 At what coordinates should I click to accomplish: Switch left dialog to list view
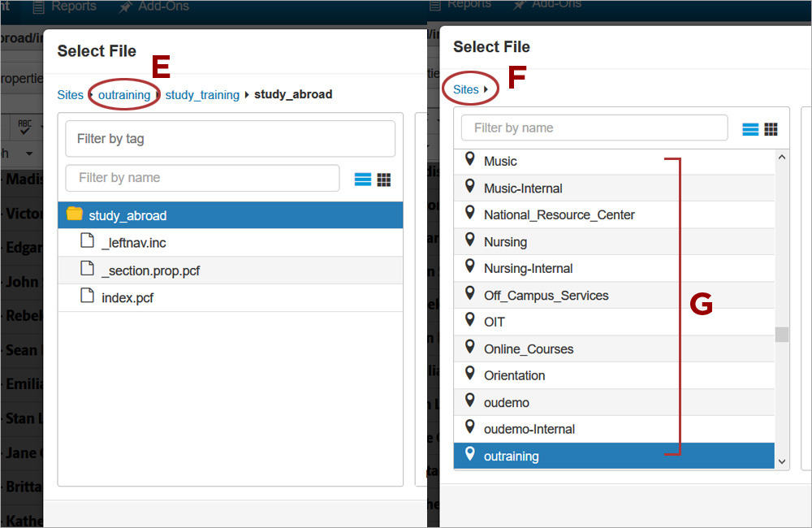[362, 180]
